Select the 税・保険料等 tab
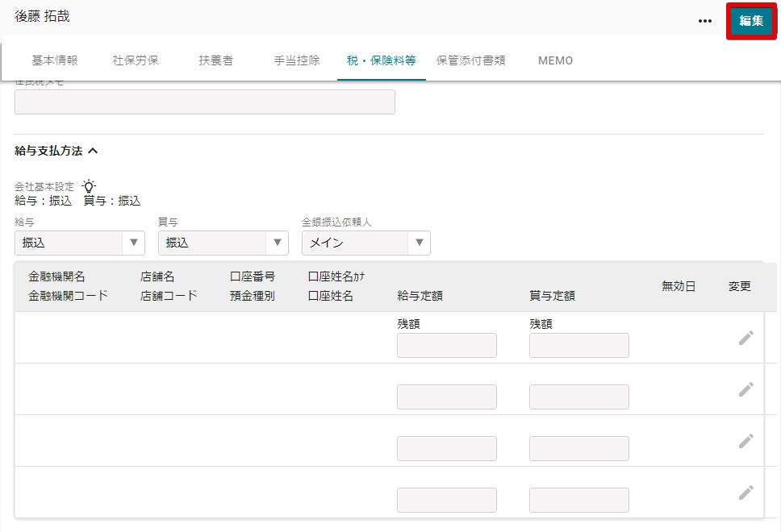 382,60
